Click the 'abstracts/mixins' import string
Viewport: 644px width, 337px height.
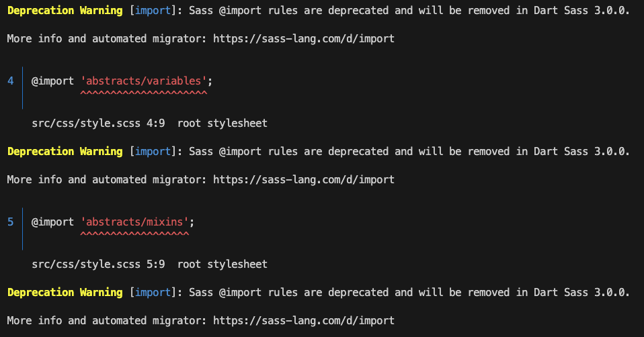(x=134, y=222)
